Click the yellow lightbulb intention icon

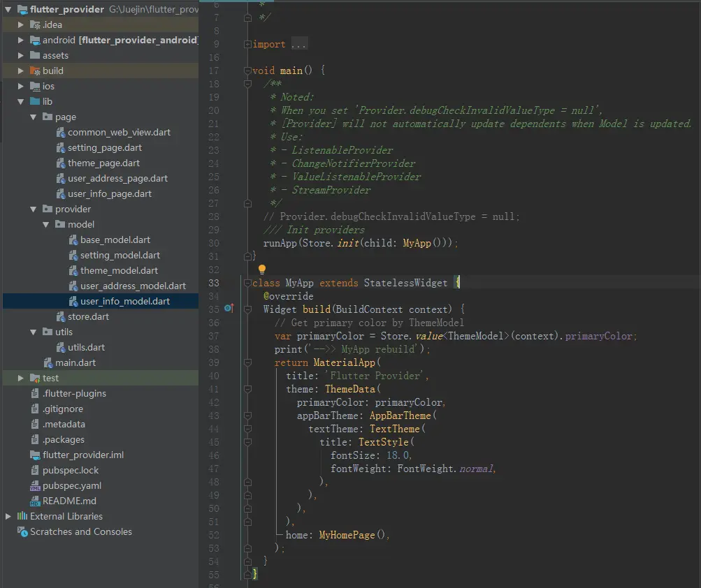[x=262, y=269]
